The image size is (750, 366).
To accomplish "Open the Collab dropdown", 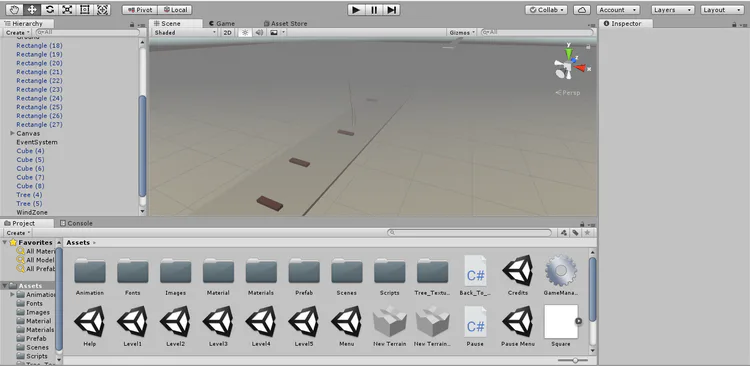I will [546, 10].
